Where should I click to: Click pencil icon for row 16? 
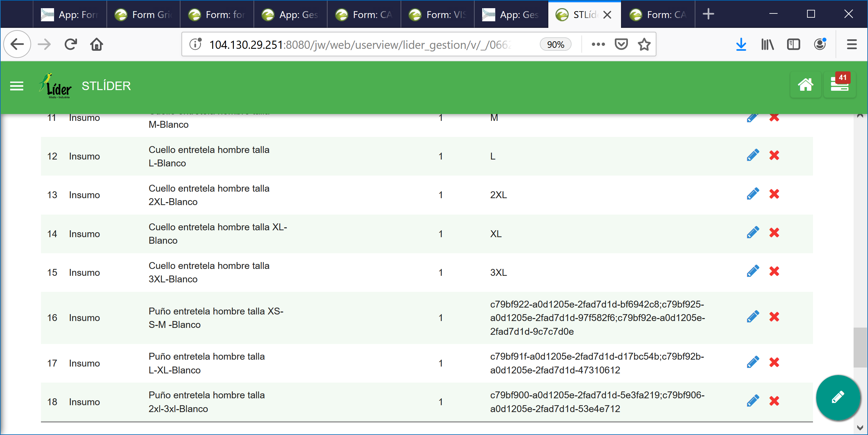(752, 317)
